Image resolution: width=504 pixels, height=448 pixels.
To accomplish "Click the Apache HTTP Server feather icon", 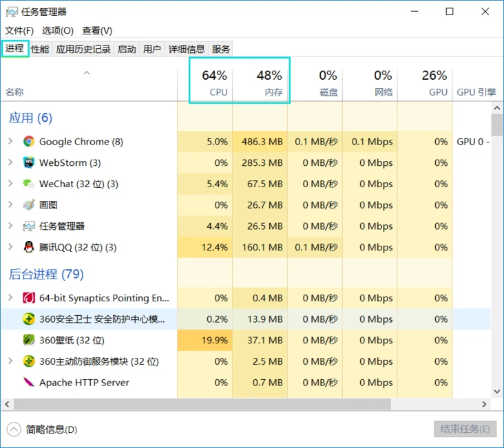I will (29, 382).
